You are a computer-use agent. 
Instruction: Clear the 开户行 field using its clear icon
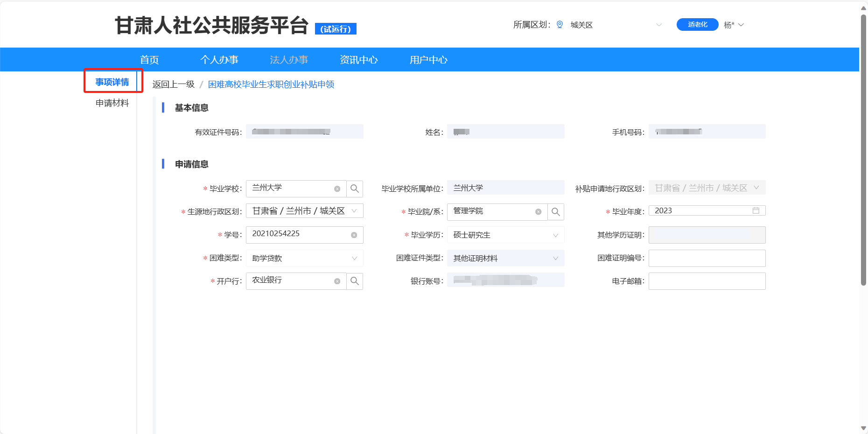(337, 281)
